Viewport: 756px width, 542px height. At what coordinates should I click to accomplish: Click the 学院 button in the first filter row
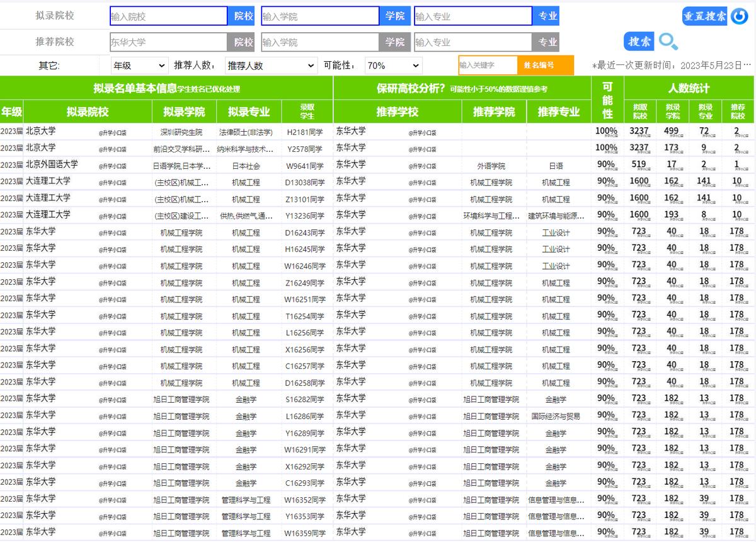395,15
